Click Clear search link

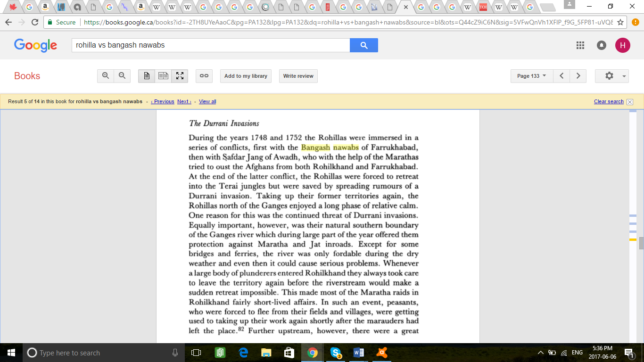click(x=609, y=101)
